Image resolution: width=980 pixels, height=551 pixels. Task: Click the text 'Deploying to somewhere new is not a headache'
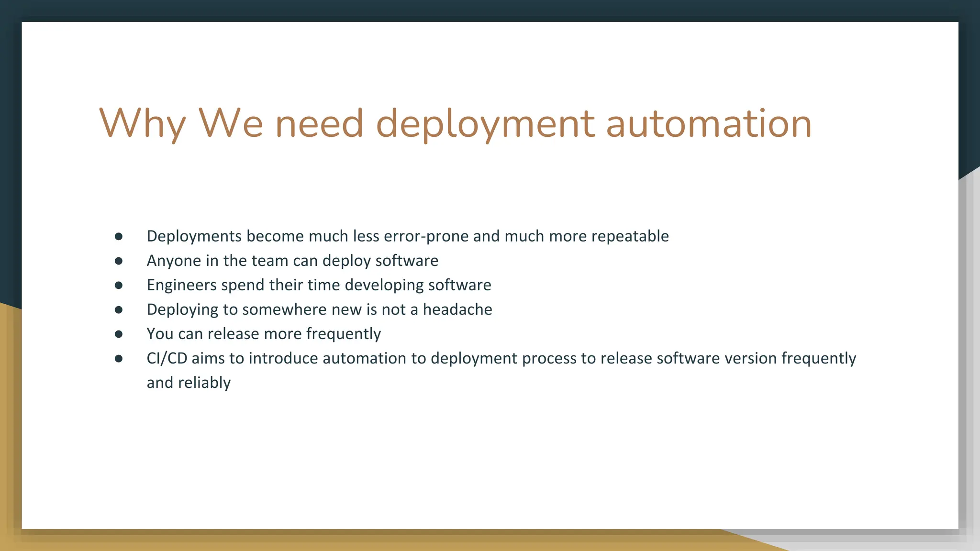[319, 309]
